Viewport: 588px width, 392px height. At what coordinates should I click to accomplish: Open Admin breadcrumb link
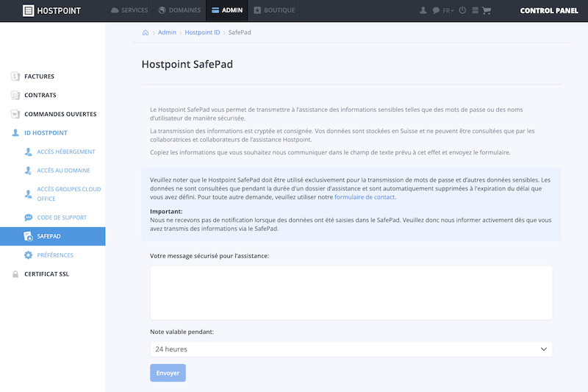coord(167,32)
